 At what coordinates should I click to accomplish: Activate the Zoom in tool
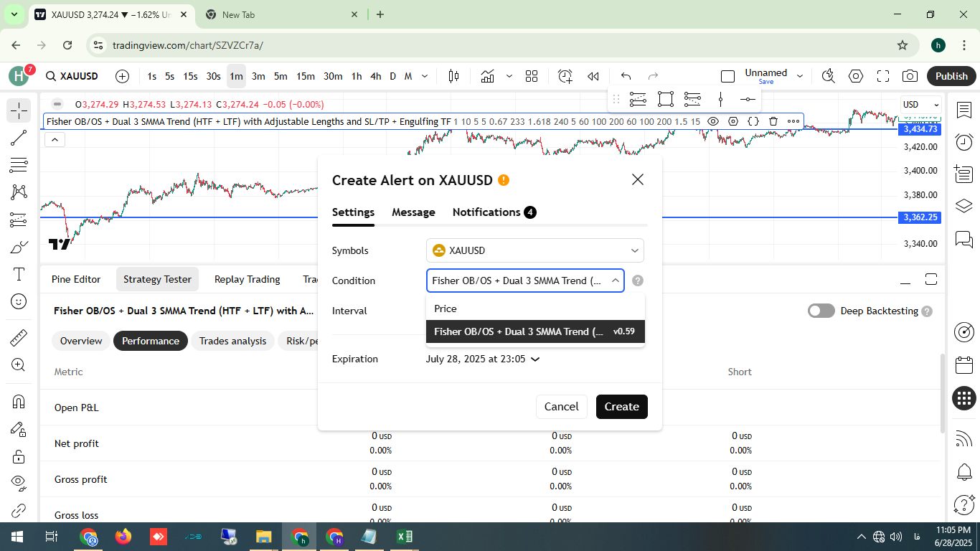(19, 364)
